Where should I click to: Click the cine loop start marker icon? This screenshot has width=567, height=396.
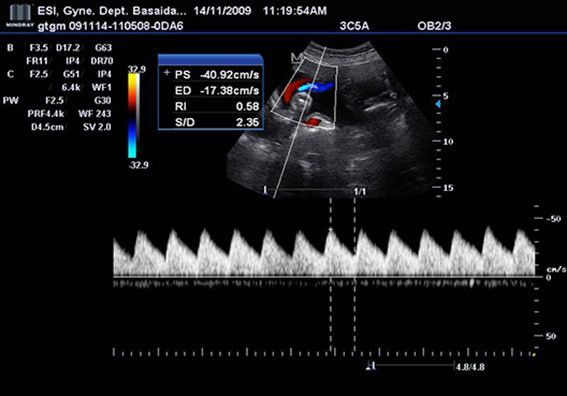pos(371,366)
